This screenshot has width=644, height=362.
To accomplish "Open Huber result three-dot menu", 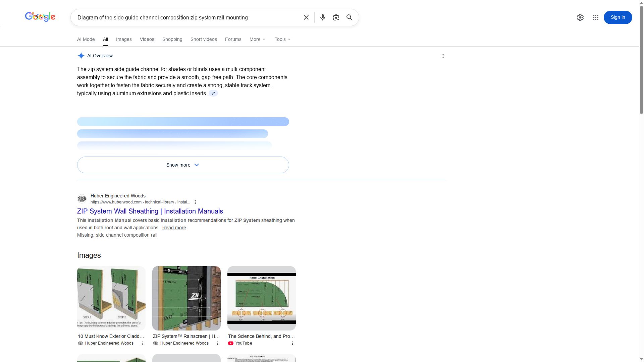I will pos(195,202).
